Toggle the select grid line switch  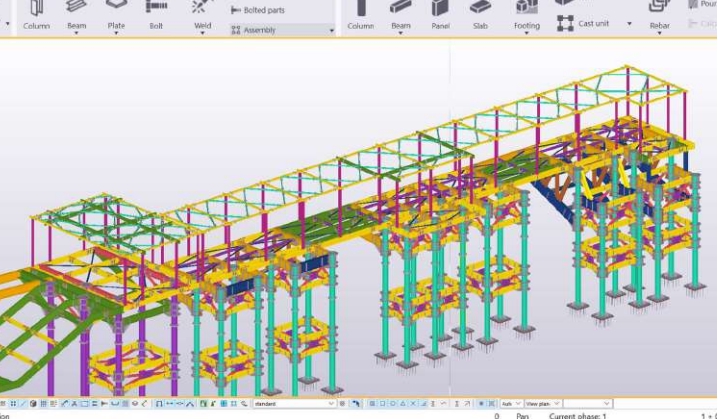click(x=53, y=404)
